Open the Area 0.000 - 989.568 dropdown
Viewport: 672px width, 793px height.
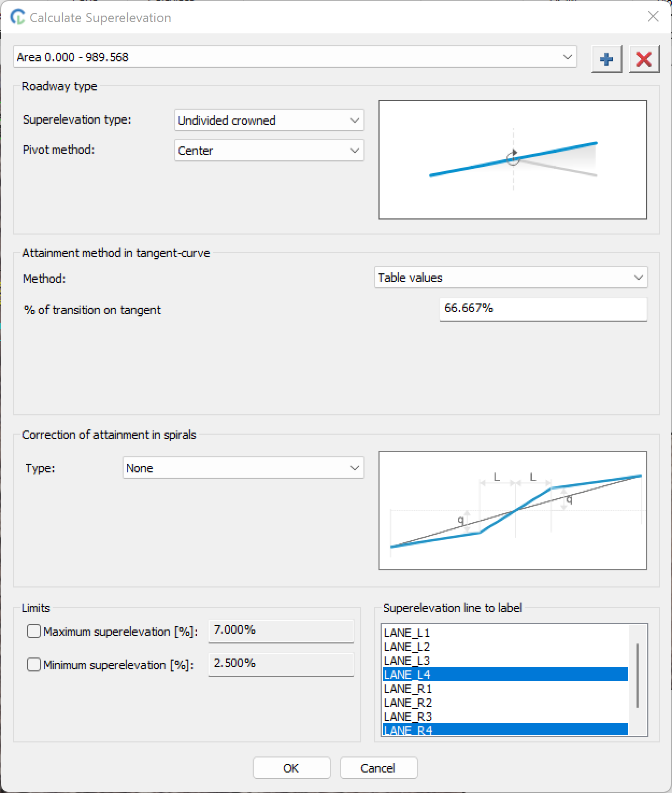[295, 57]
